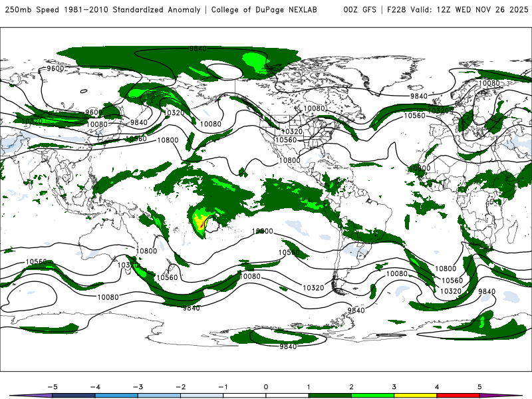Click the '9840' contour label over the Arctic
Screen dimensions: 532x399
(x=198, y=49)
